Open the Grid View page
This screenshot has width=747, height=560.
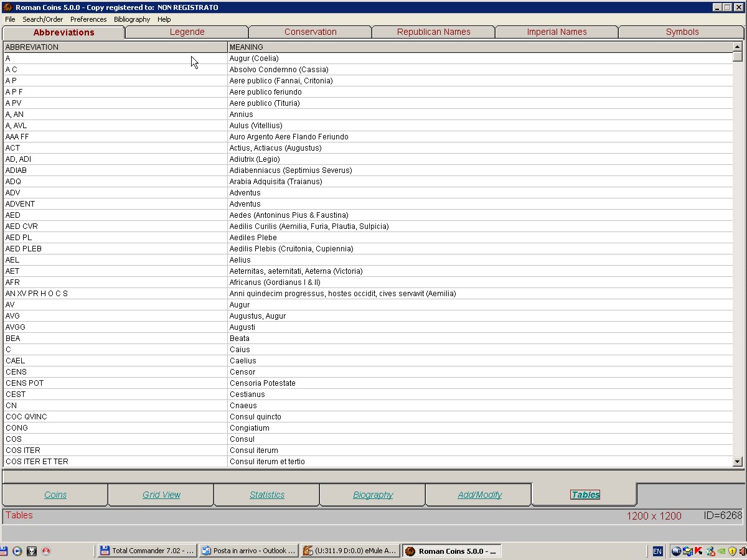pyautogui.click(x=161, y=495)
